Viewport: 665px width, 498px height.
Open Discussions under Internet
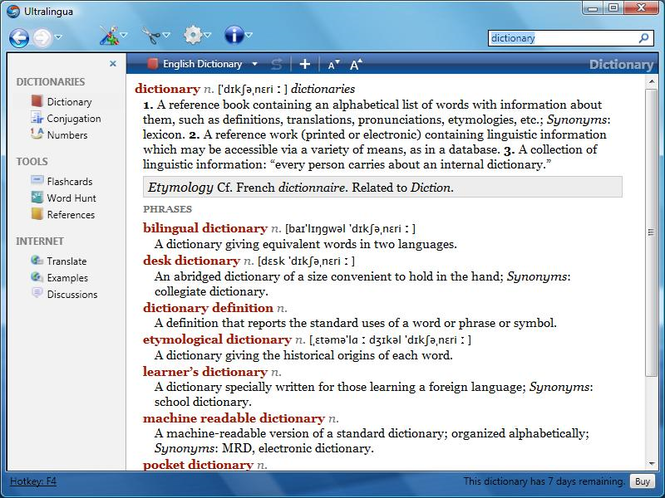point(64,294)
